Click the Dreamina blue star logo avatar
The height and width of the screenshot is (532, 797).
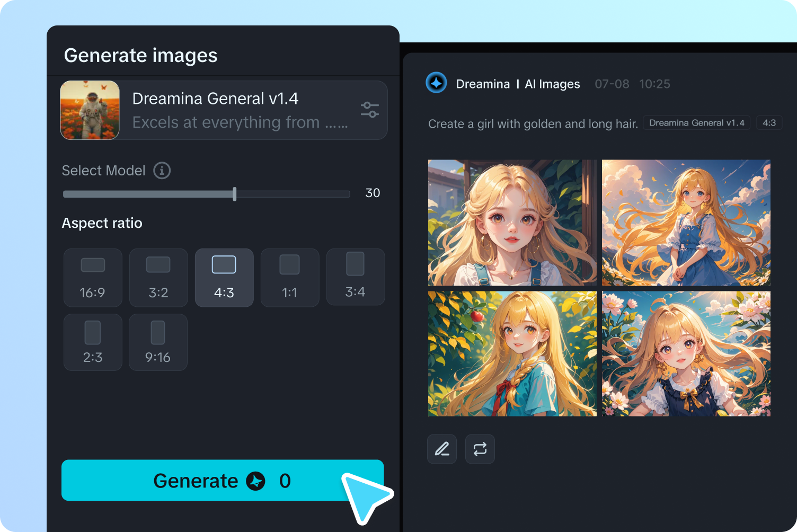pyautogui.click(x=437, y=83)
